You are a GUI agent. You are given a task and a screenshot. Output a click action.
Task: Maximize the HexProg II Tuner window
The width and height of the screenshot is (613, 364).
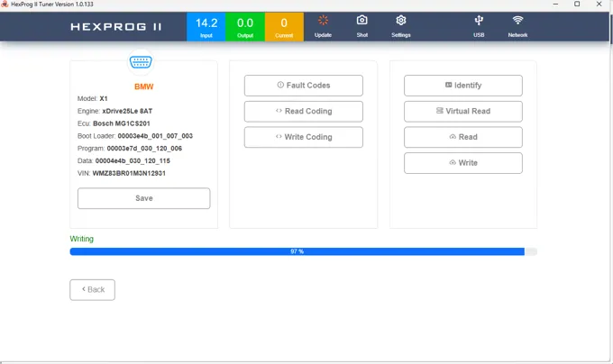[x=577, y=4]
